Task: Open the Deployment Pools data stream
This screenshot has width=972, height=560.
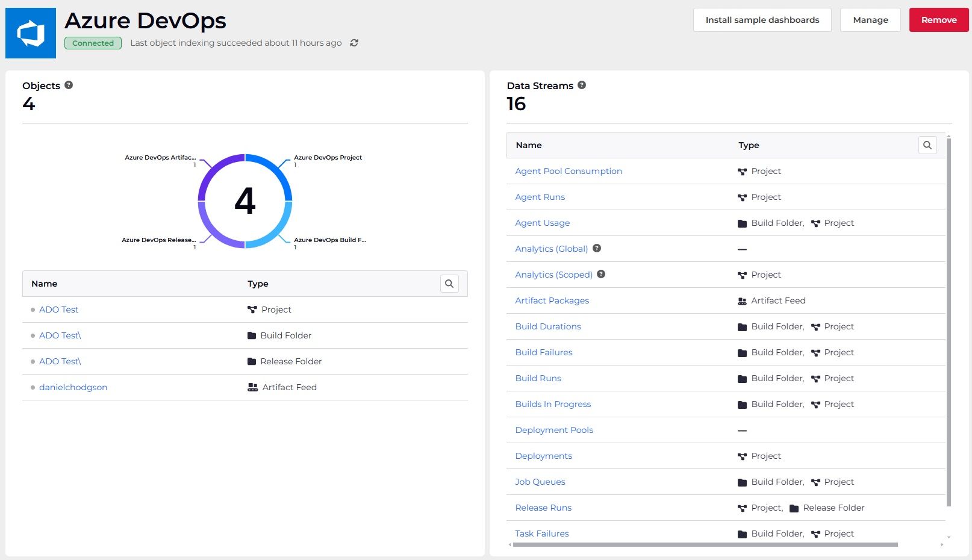Action: 554,430
